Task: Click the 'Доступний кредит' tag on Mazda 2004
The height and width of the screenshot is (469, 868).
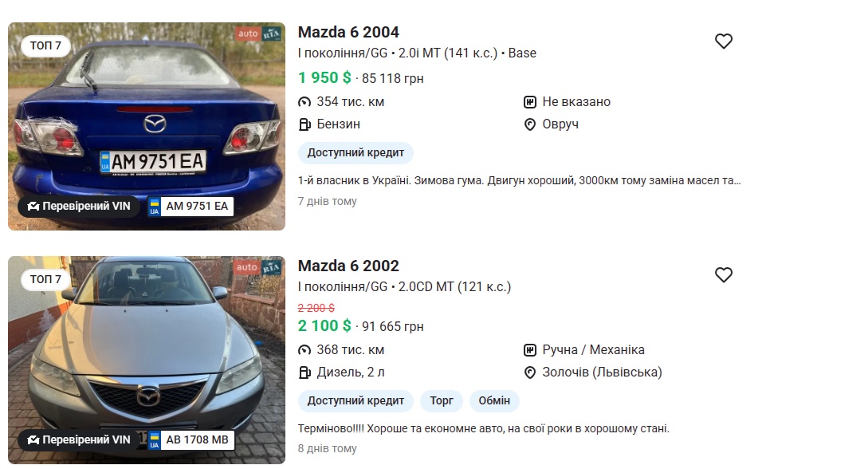Action: click(x=355, y=153)
